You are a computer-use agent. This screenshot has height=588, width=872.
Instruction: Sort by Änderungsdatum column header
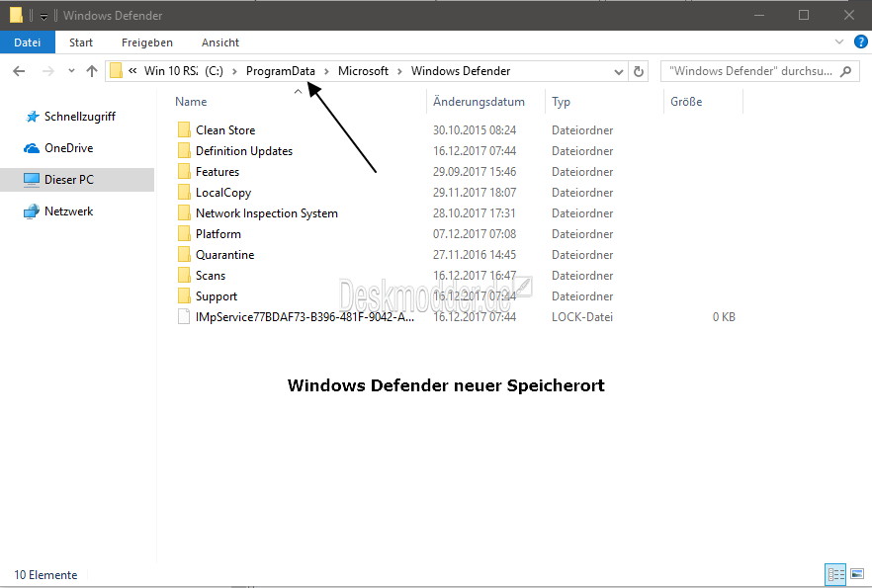[x=479, y=102]
